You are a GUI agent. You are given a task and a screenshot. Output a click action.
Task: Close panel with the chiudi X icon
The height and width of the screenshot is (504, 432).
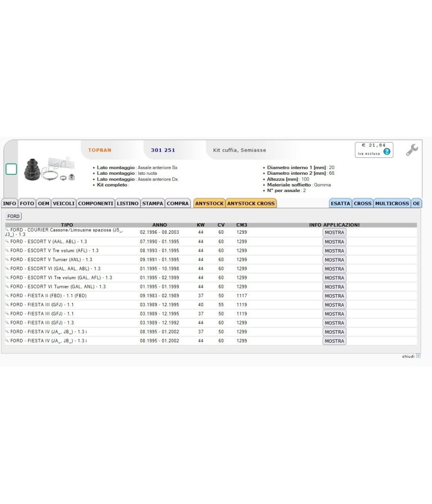pos(418,356)
